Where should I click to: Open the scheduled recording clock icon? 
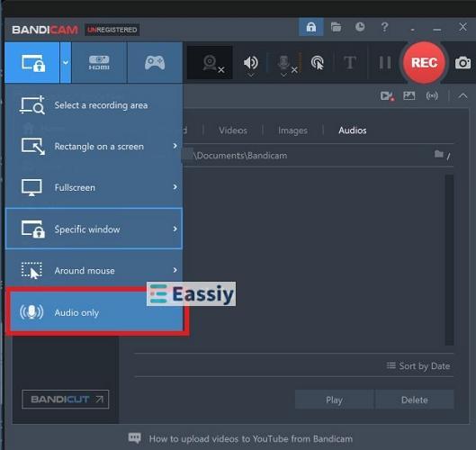(x=360, y=27)
